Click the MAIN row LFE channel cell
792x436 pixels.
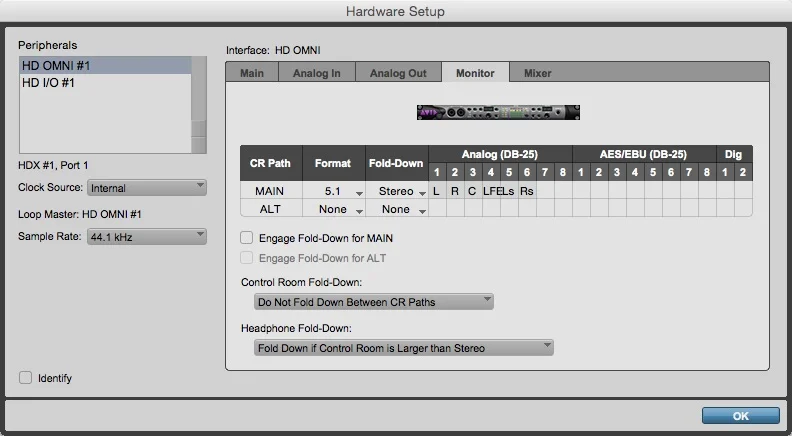pyautogui.click(x=490, y=191)
